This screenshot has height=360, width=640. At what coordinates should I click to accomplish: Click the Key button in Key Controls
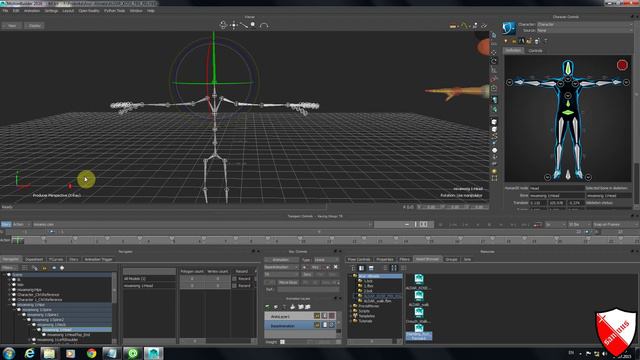[315, 267]
